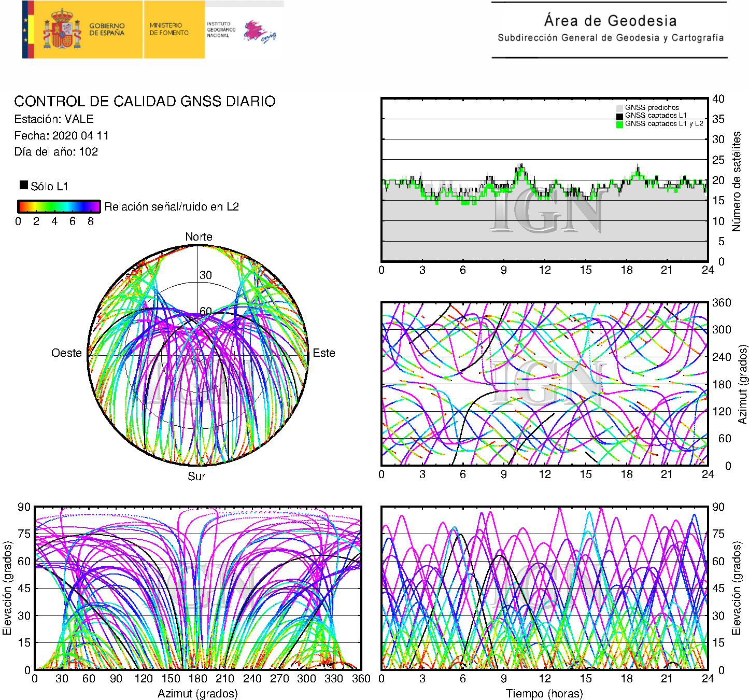
Task: Select the GOBIERNO DE ESPAÑA label
Action: click(x=107, y=30)
